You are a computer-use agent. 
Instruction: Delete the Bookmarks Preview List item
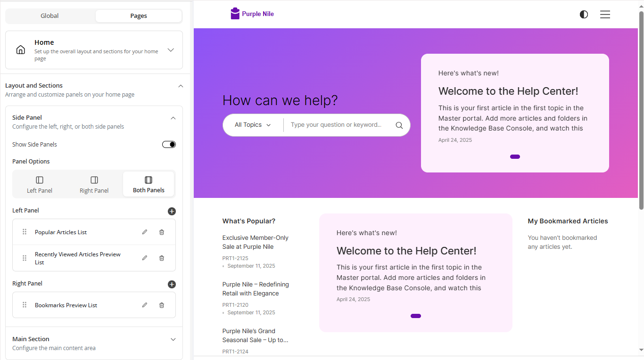coord(162,305)
